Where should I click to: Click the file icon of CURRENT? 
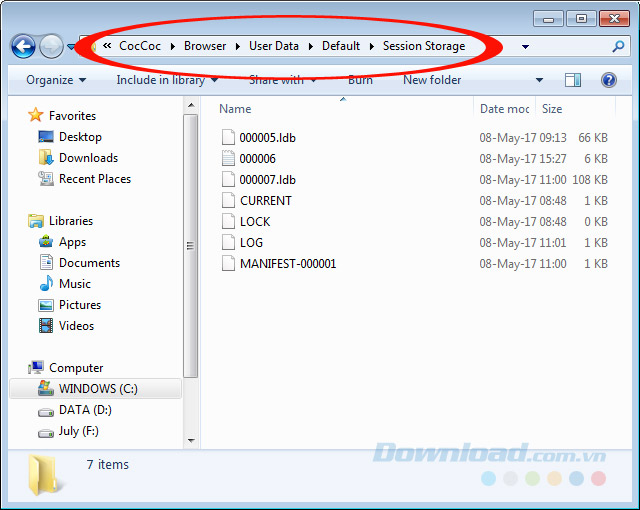228,200
